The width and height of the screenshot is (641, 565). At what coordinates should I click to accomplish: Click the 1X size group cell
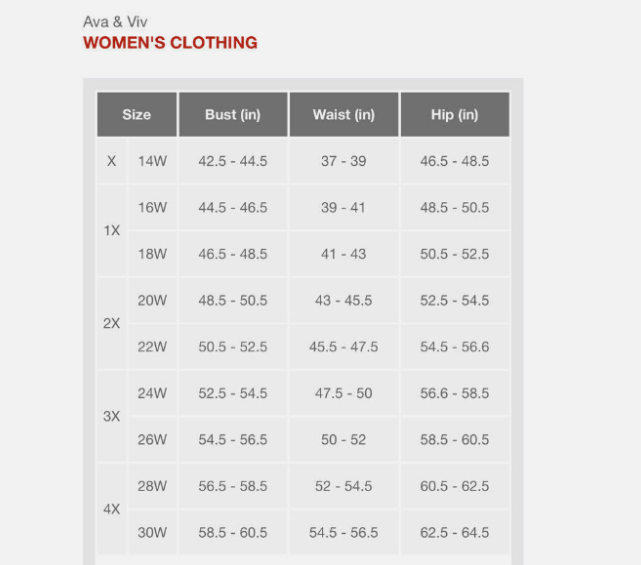(x=112, y=231)
